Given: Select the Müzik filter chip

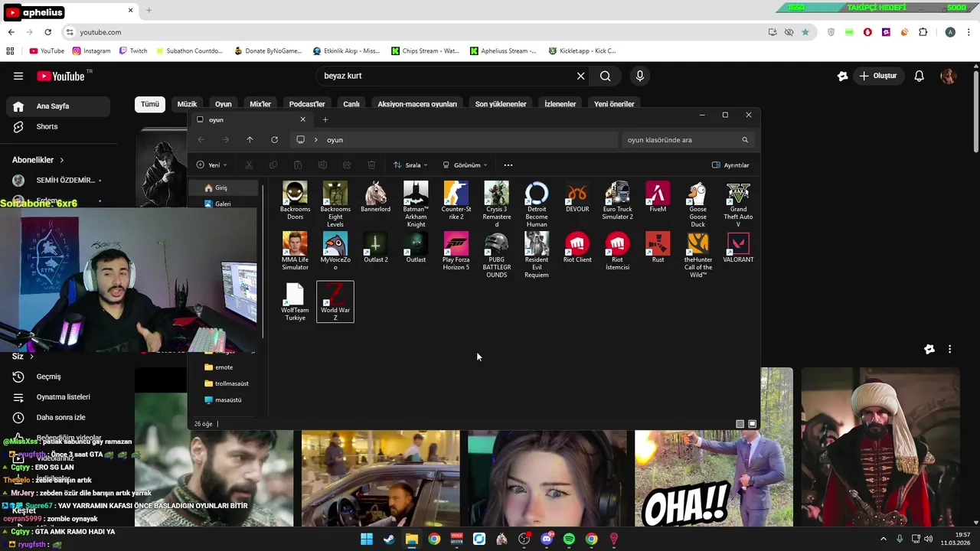Looking at the screenshot, I should tap(187, 104).
